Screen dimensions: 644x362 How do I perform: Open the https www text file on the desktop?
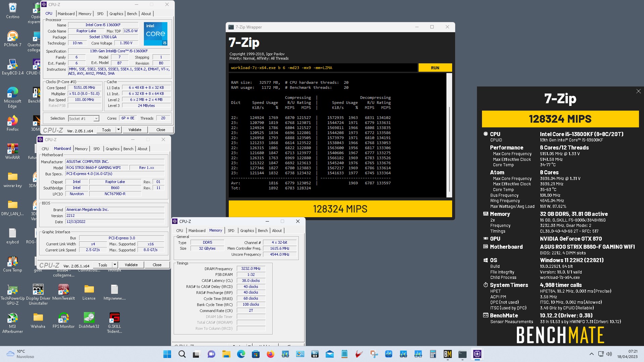(114, 292)
